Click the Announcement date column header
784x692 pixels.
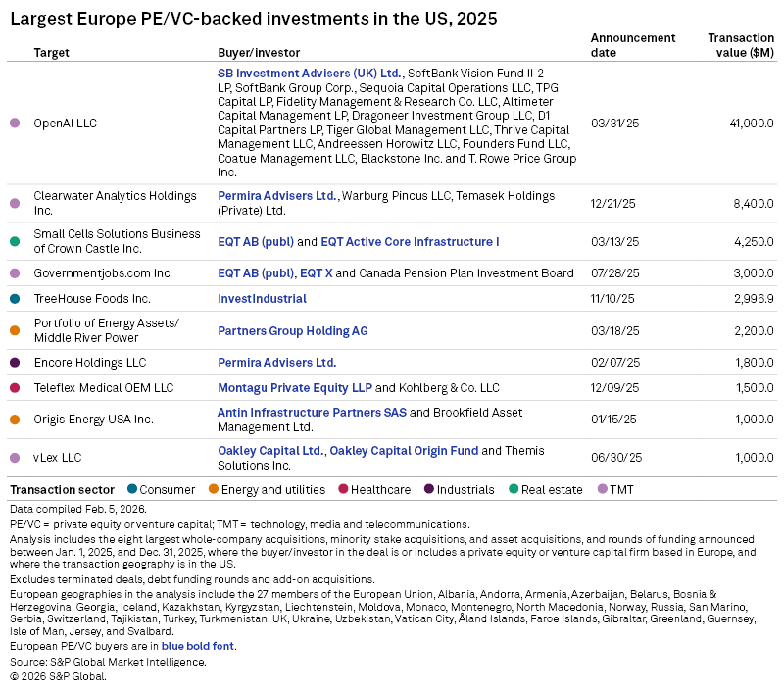[632, 45]
